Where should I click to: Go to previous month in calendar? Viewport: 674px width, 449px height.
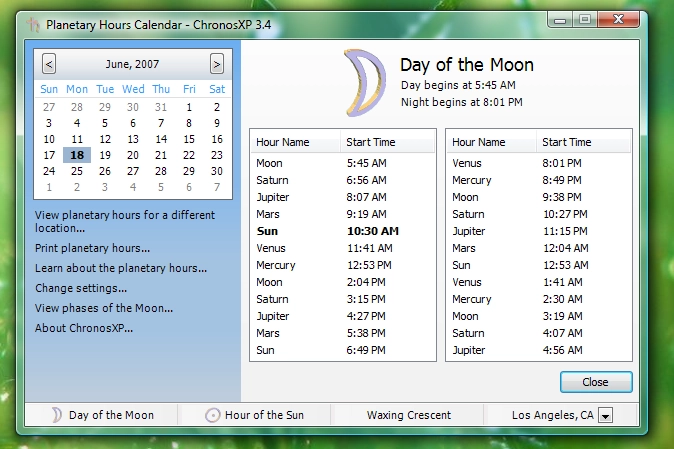pos(49,64)
